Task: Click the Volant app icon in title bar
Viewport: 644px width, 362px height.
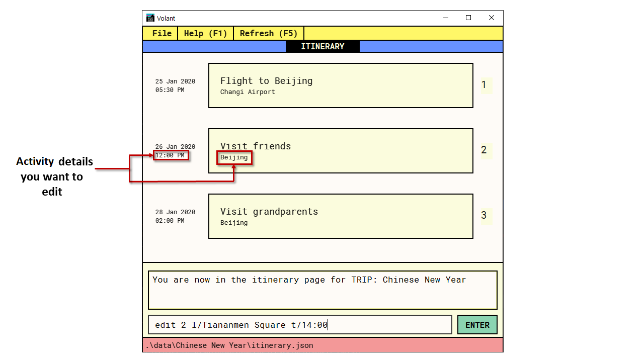Action: pyautogui.click(x=150, y=18)
